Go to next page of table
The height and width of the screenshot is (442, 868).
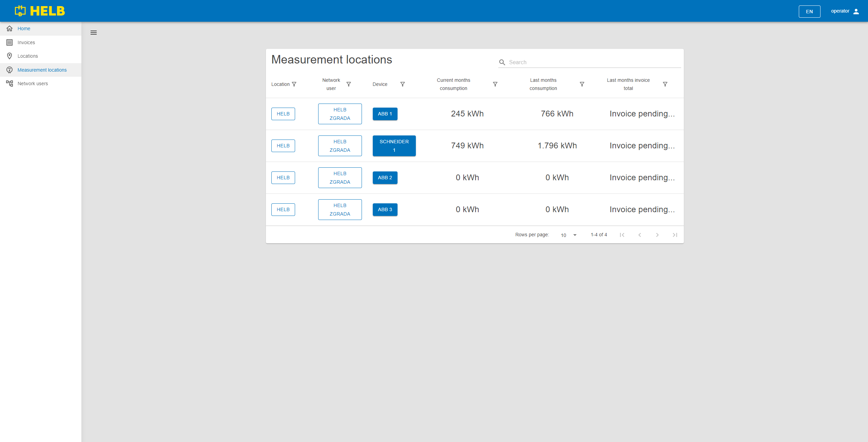[x=657, y=235]
